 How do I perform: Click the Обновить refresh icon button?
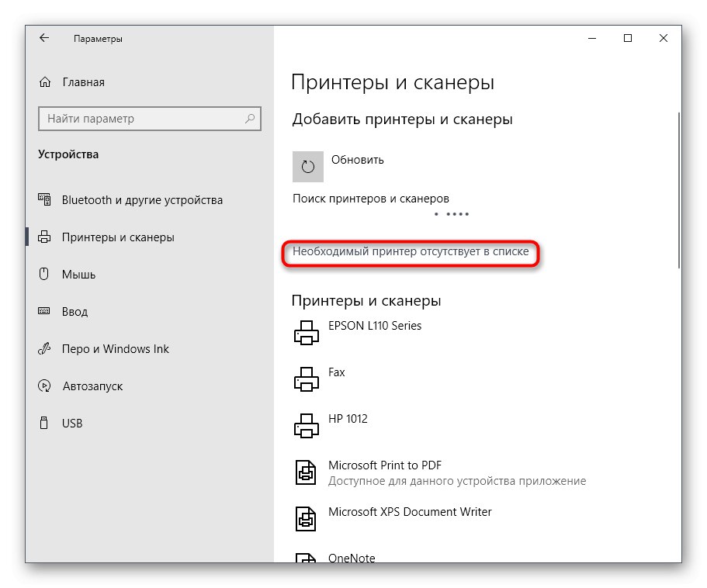pyautogui.click(x=308, y=166)
